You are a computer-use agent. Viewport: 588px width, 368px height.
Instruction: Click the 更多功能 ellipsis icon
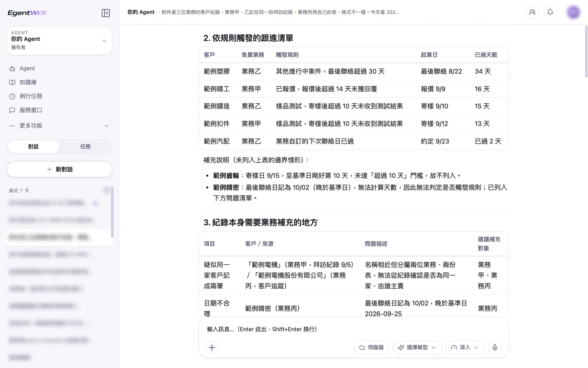[x=12, y=126]
